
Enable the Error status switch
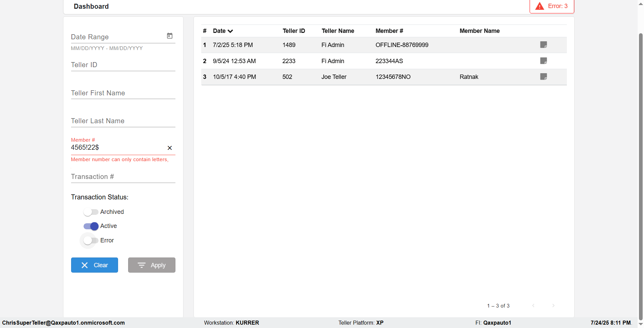91,240
